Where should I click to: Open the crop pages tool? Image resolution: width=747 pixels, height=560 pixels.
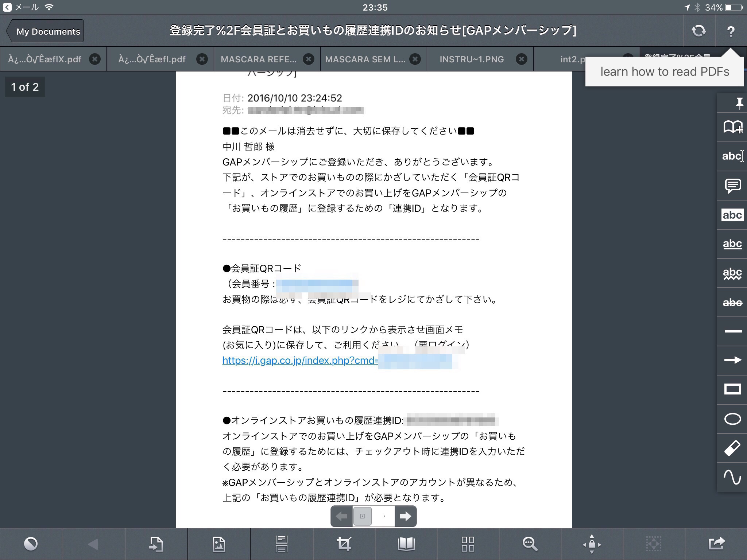(x=344, y=544)
